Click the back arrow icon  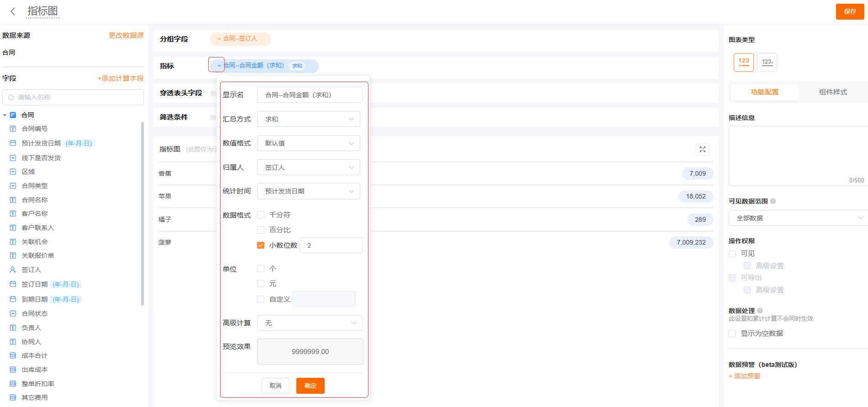13,11
